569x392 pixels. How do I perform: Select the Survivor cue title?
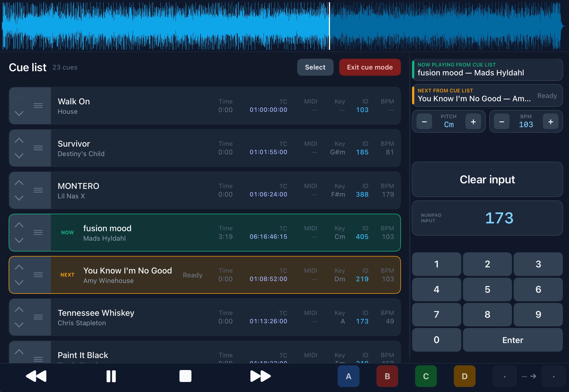pos(74,144)
